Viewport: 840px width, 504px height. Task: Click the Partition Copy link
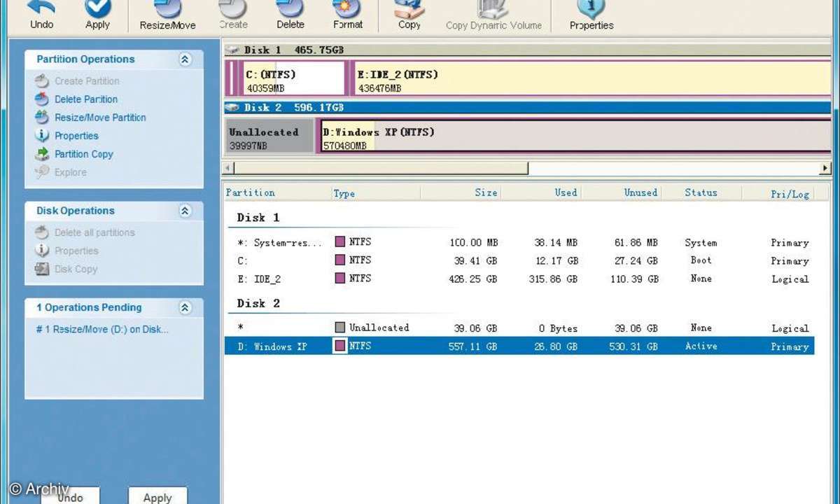[84, 154]
